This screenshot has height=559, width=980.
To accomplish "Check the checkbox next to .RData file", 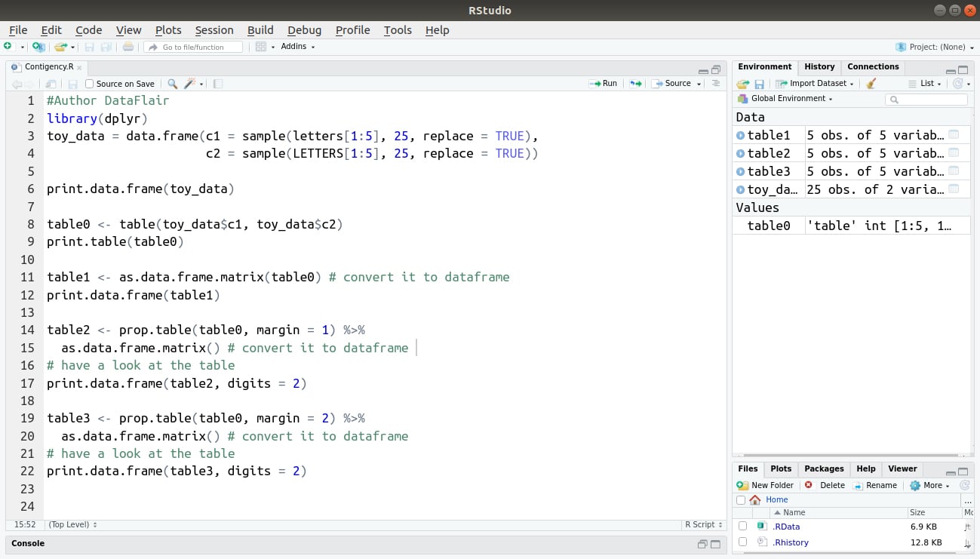I will tap(742, 526).
